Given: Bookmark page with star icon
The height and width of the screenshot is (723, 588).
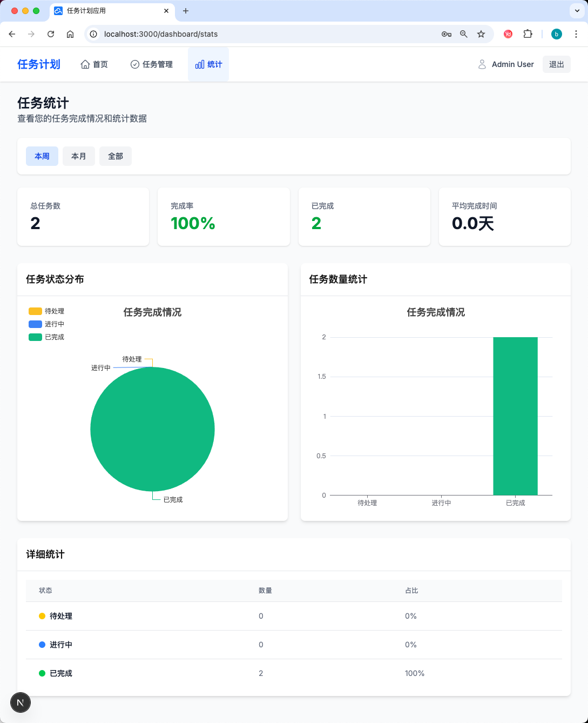Looking at the screenshot, I should 481,34.
